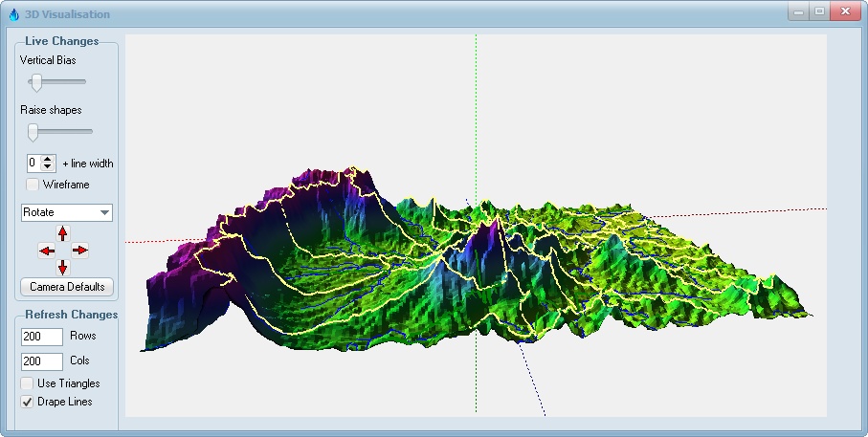Click the 'Live Changes' group heading
This screenshot has height=437, width=868.
point(62,41)
